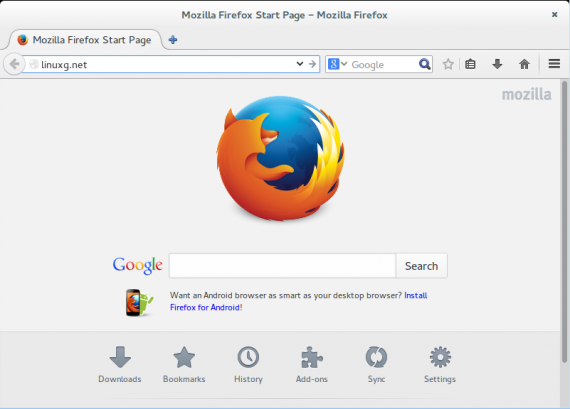Click the Firefox Android phone icon
This screenshot has height=409, width=570.
pos(139,302)
